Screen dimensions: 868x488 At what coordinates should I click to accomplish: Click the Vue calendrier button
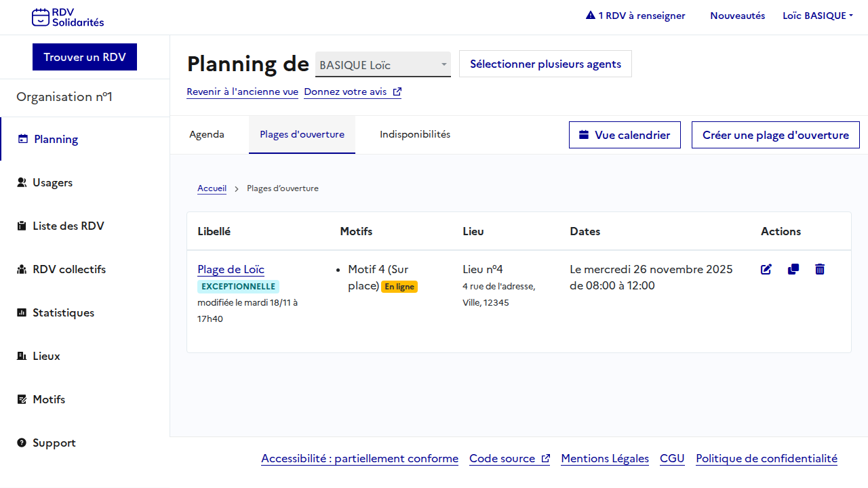(624, 135)
